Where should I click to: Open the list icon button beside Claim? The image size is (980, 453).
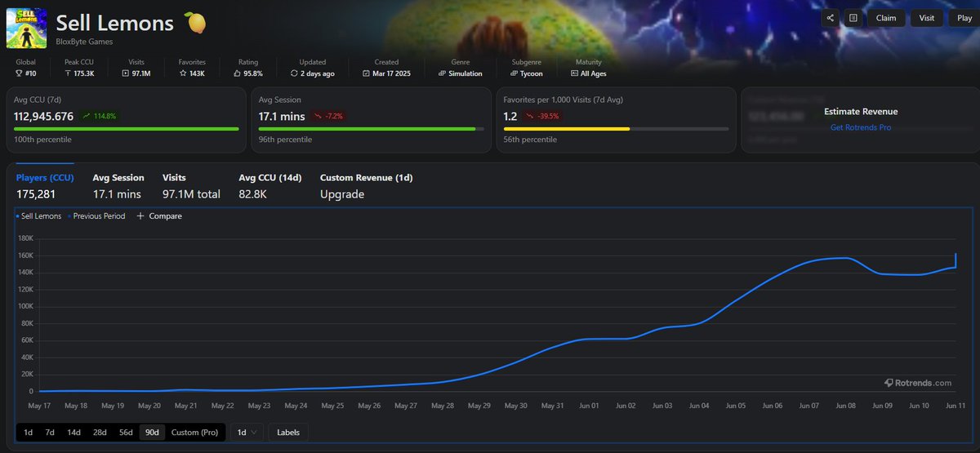click(853, 18)
